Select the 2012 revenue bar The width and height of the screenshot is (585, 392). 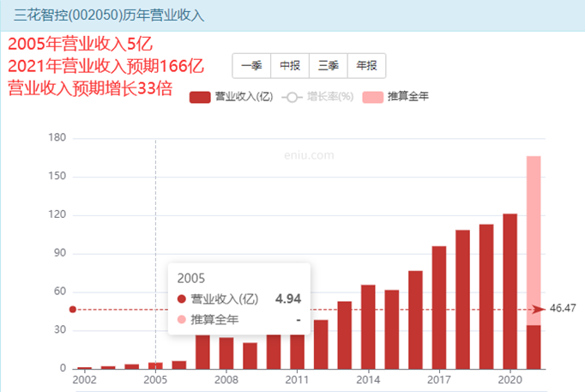point(321,344)
